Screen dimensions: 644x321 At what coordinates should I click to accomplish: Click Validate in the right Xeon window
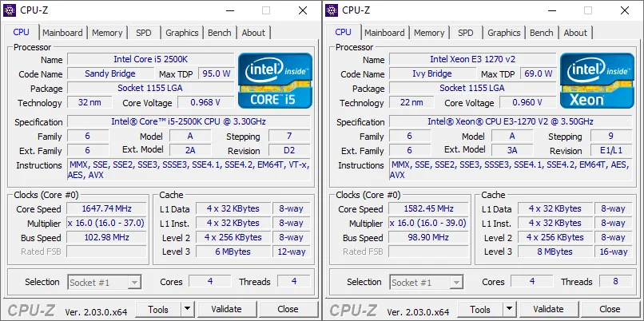548,310
